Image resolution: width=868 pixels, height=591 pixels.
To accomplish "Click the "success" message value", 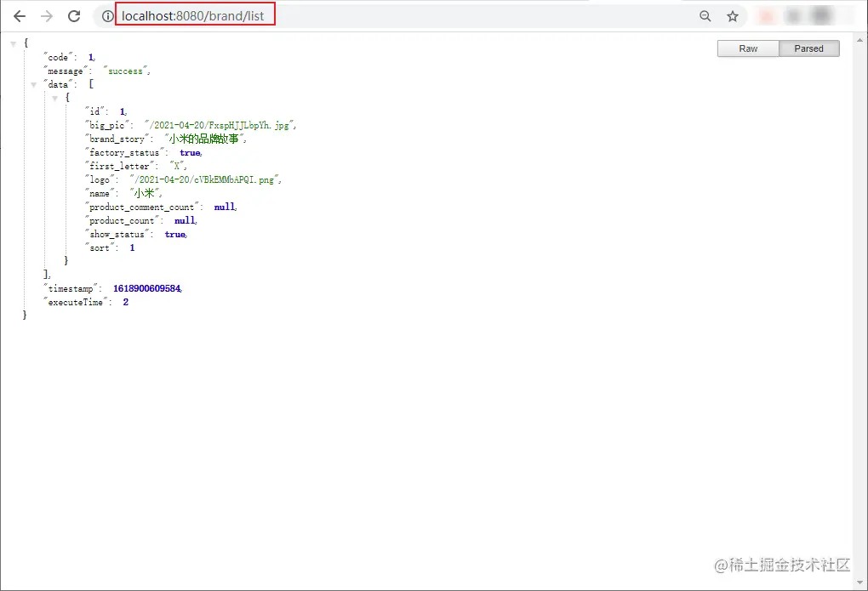I will pyautogui.click(x=125, y=71).
